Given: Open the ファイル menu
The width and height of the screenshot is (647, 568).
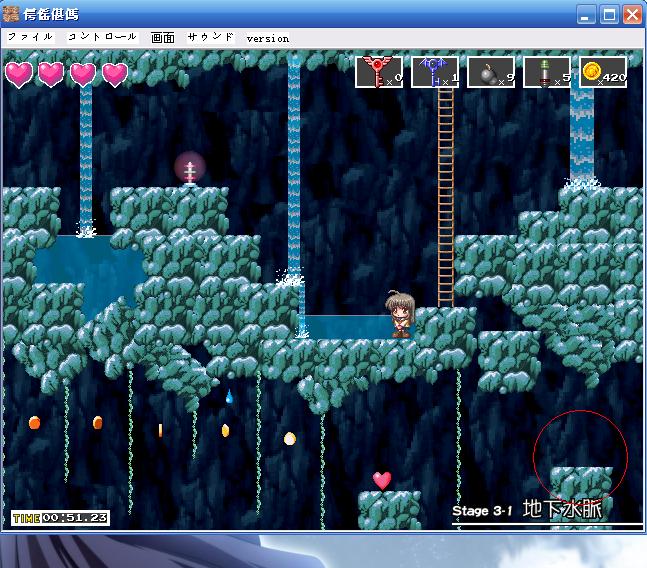Looking at the screenshot, I should [31, 37].
